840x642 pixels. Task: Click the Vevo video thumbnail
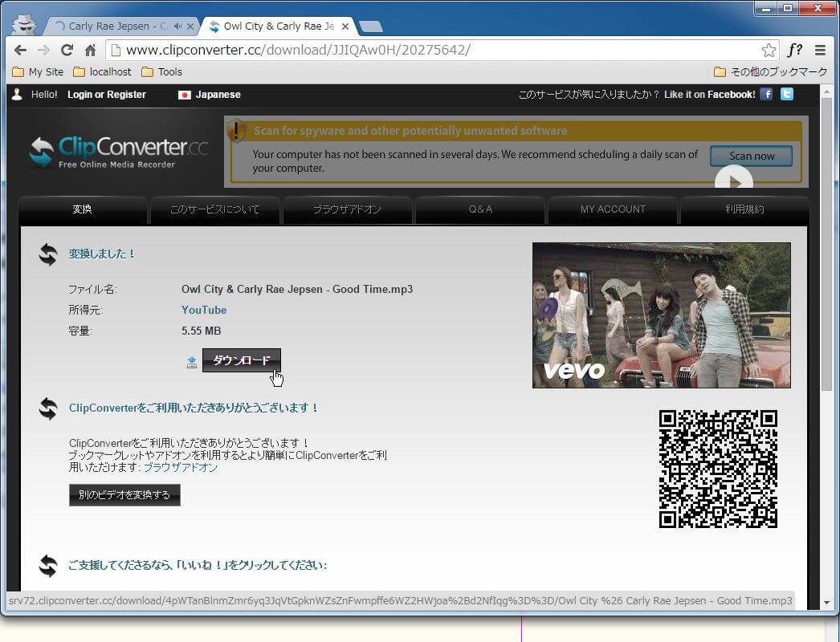pyautogui.click(x=661, y=315)
